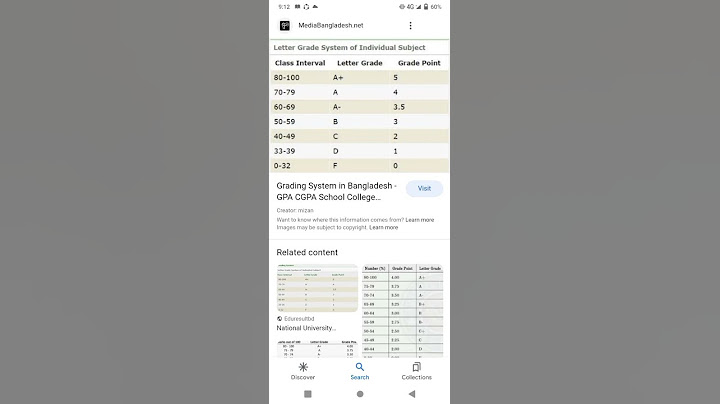Tap the Android back triangle button
Screen dimensions: 720x404
412,394
